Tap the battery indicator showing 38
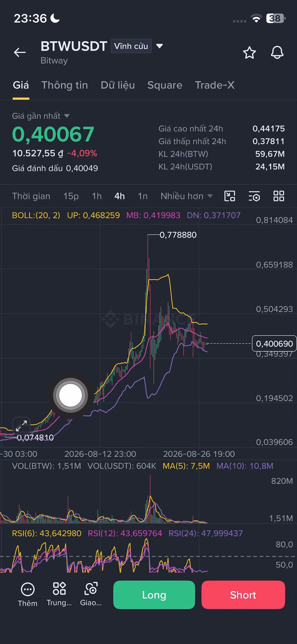The height and width of the screenshot is (644, 297). [276, 18]
